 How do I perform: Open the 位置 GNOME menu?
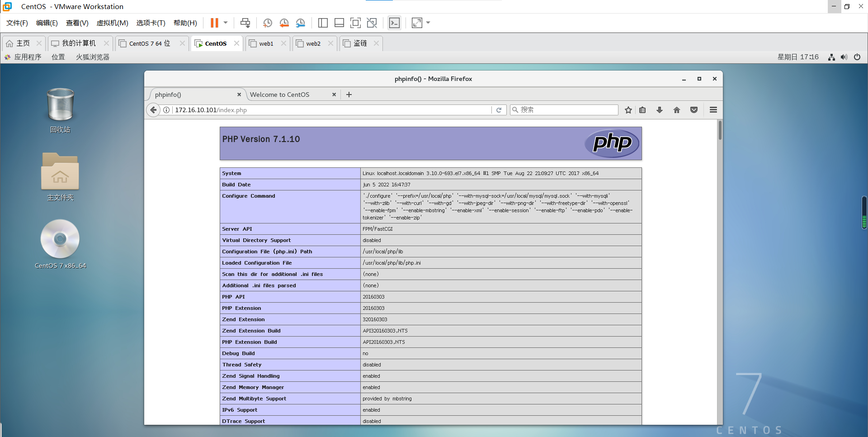[58, 57]
